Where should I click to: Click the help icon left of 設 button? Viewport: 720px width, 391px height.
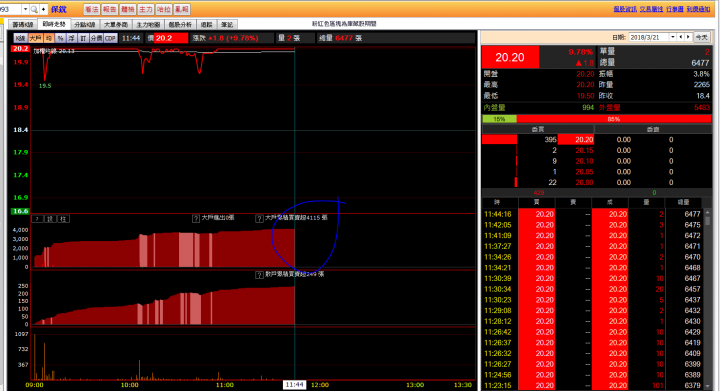tap(37, 219)
